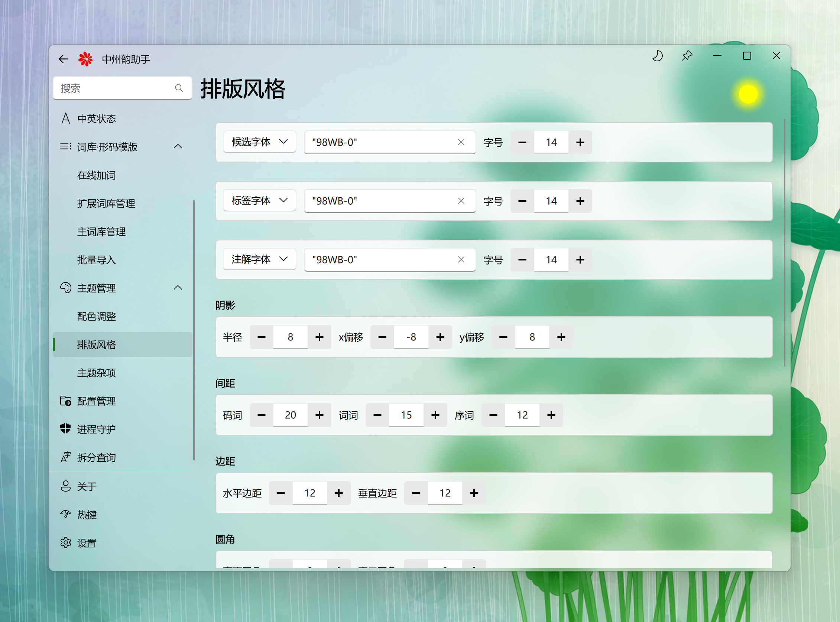This screenshot has width=840, height=622.
Task: Collapse the 主题管理 section
Action: (178, 288)
